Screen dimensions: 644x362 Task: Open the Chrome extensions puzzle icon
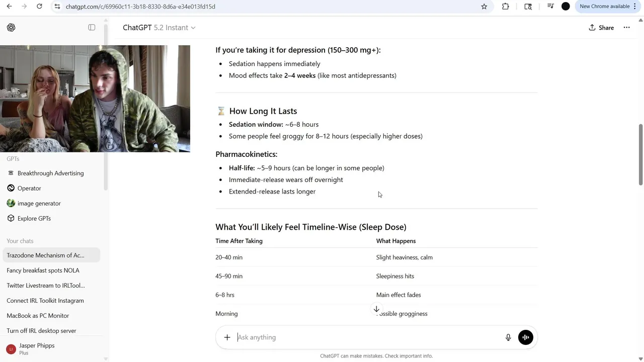pos(506,7)
